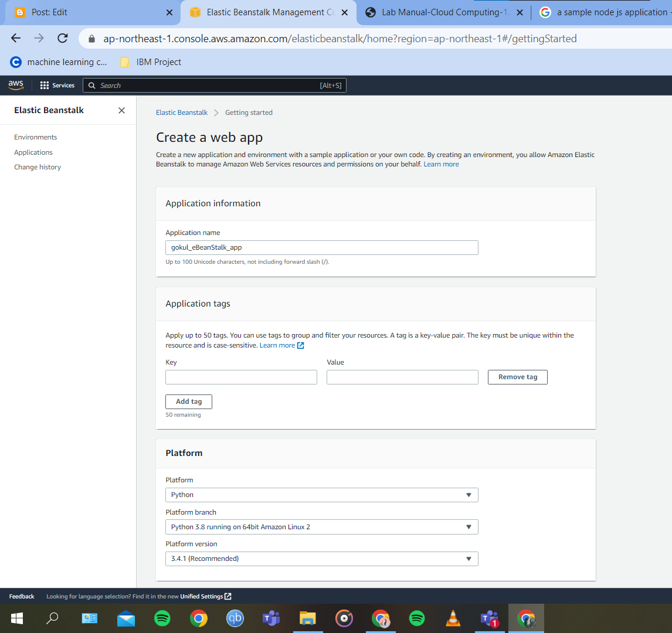Click the Elastic Beanstalk breadcrumb link

point(182,112)
